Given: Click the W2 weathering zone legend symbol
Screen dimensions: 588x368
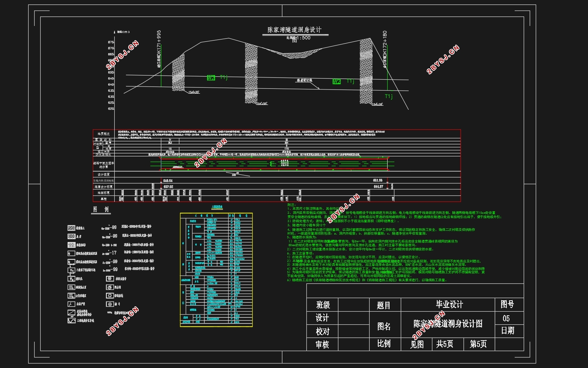Looking at the screenshot, I should (71, 279).
